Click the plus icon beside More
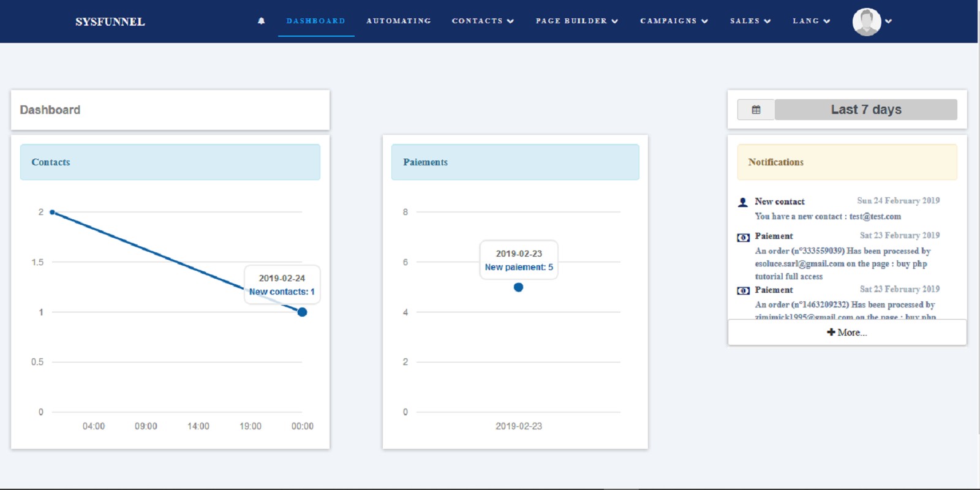This screenshot has width=980, height=490. pyautogui.click(x=831, y=332)
